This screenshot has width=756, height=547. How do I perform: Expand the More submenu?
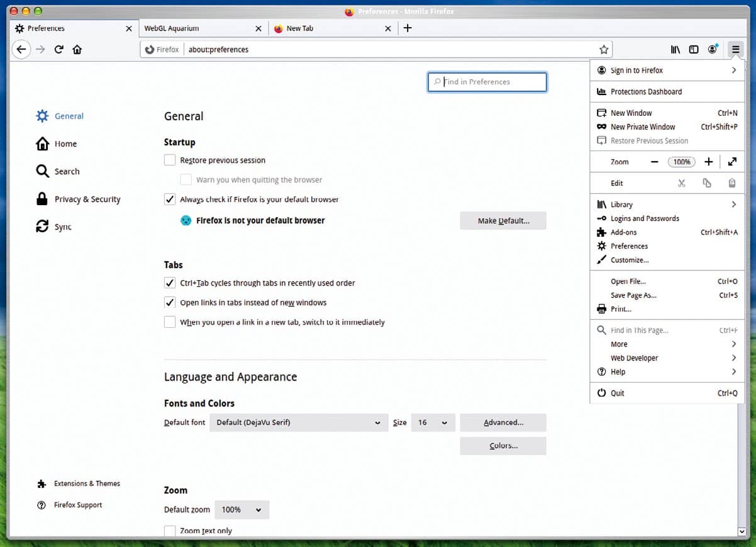(x=667, y=344)
